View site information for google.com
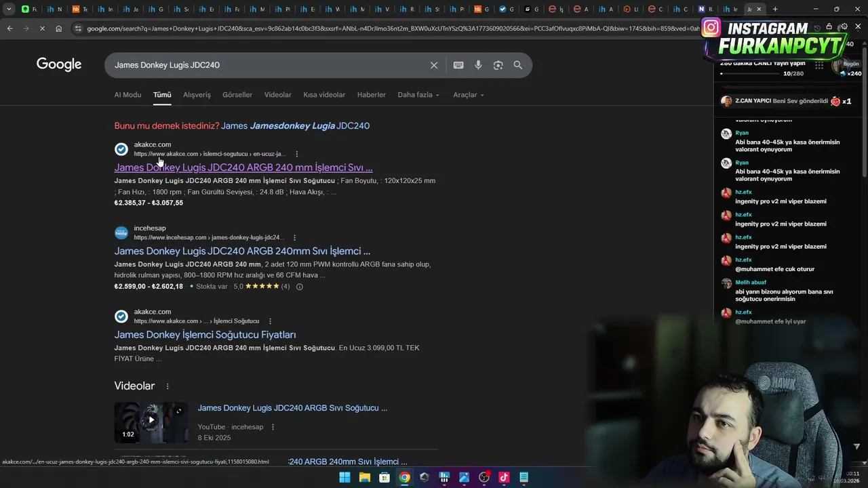 [x=79, y=28]
